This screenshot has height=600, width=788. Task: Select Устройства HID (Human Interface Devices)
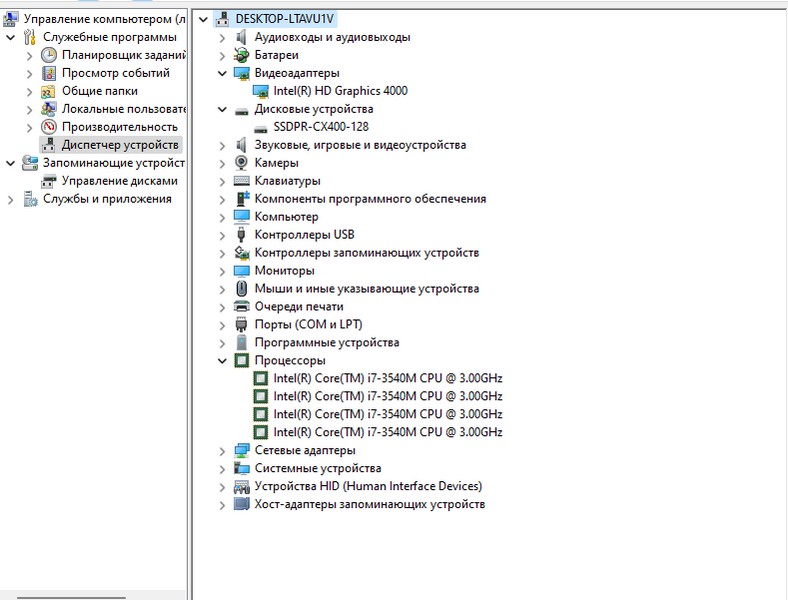[x=367, y=487]
